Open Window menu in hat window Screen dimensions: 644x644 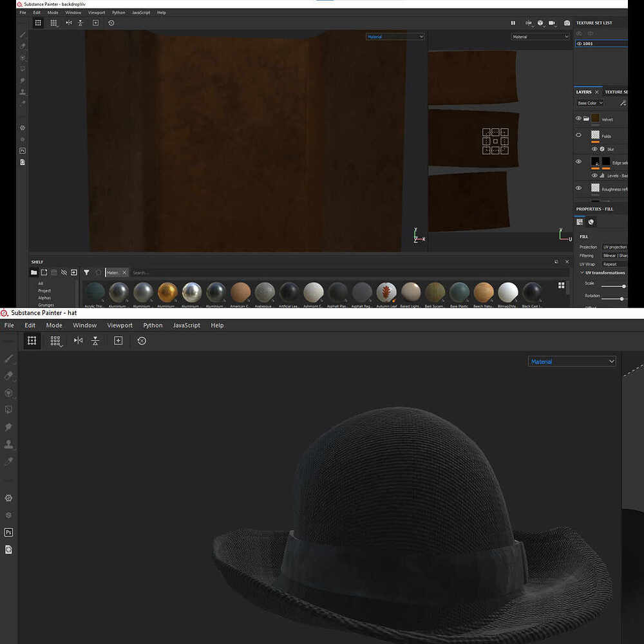(x=84, y=325)
